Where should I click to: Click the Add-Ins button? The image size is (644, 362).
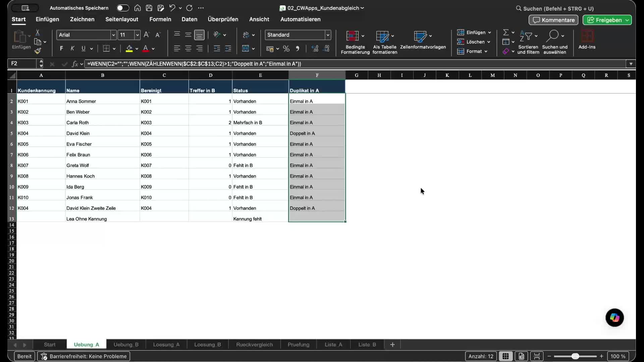(587, 40)
